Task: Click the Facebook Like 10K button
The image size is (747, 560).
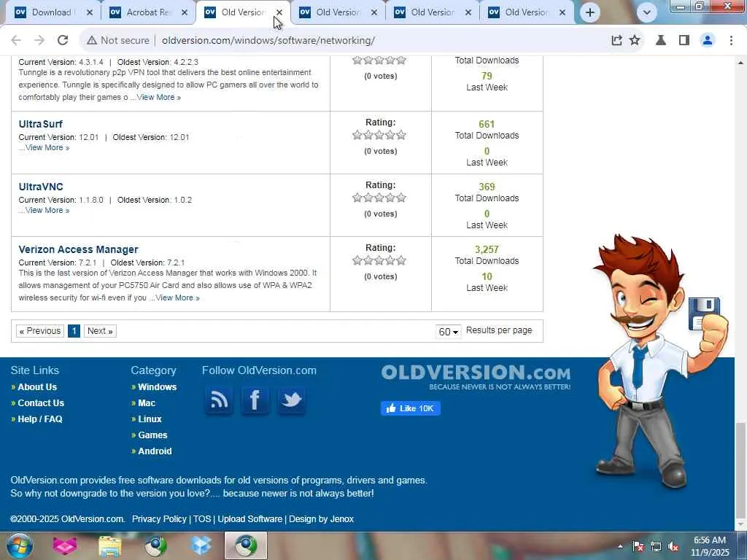Action: (x=410, y=408)
